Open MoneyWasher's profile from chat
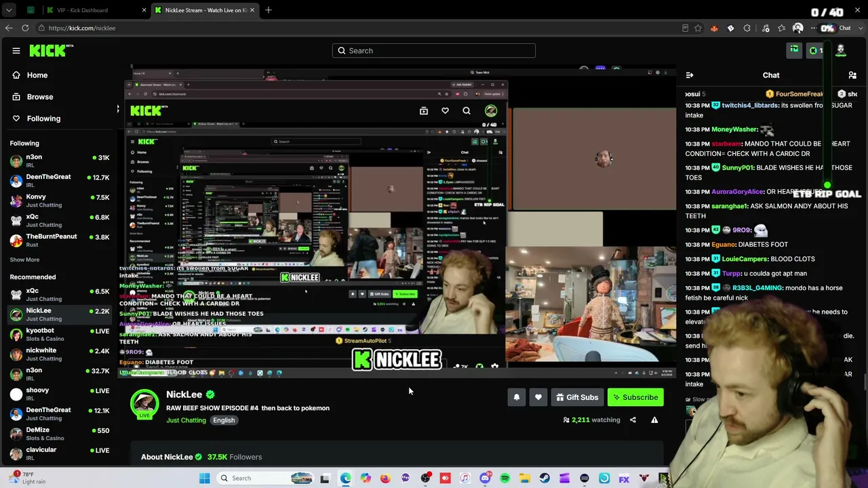The width and height of the screenshot is (868, 488). coord(734,129)
